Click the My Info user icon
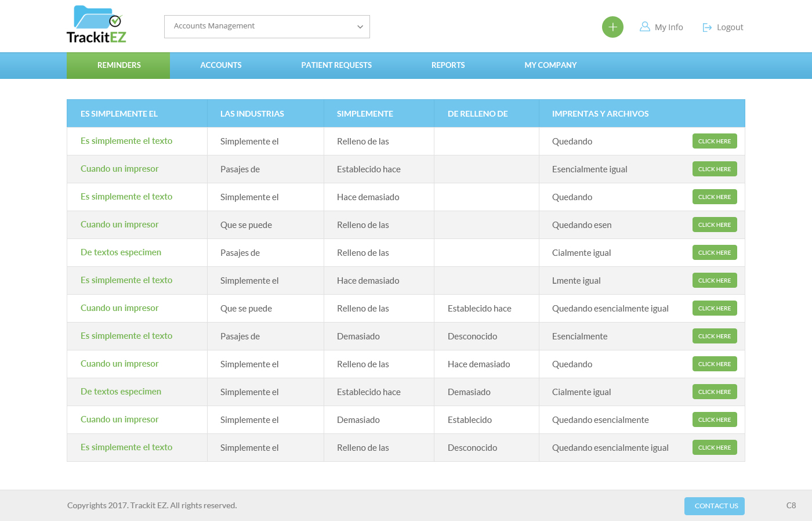The width and height of the screenshot is (812, 521). (x=644, y=27)
